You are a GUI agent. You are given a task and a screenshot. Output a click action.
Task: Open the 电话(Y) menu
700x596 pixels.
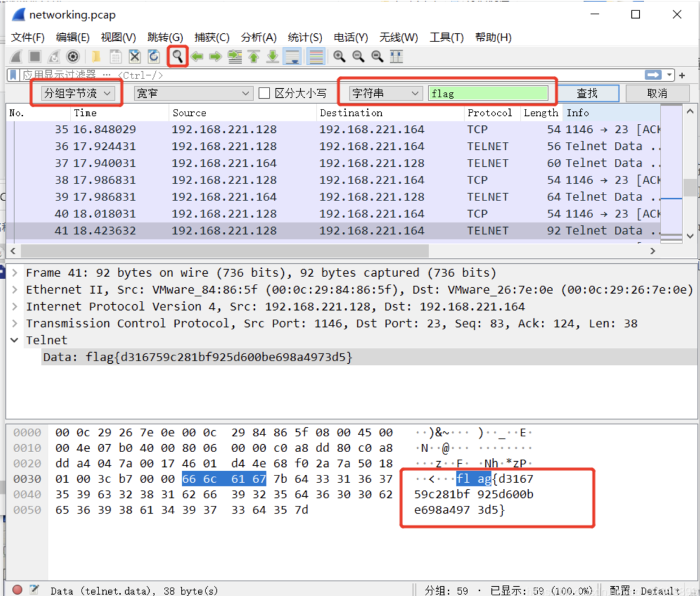pyautogui.click(x=351, y=38)
